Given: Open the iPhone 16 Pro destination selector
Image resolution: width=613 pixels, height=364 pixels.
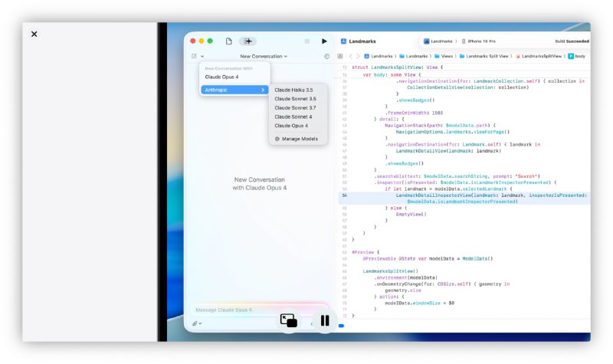Looking at the screenshot, I should (478, 41).
